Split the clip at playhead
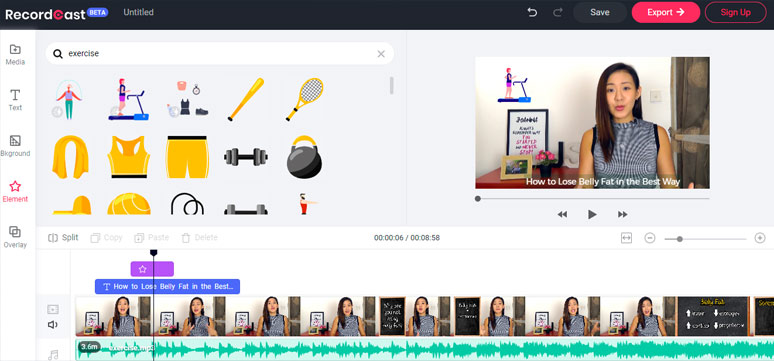Screen dimensions: 774x361 (x=63, y=238)
